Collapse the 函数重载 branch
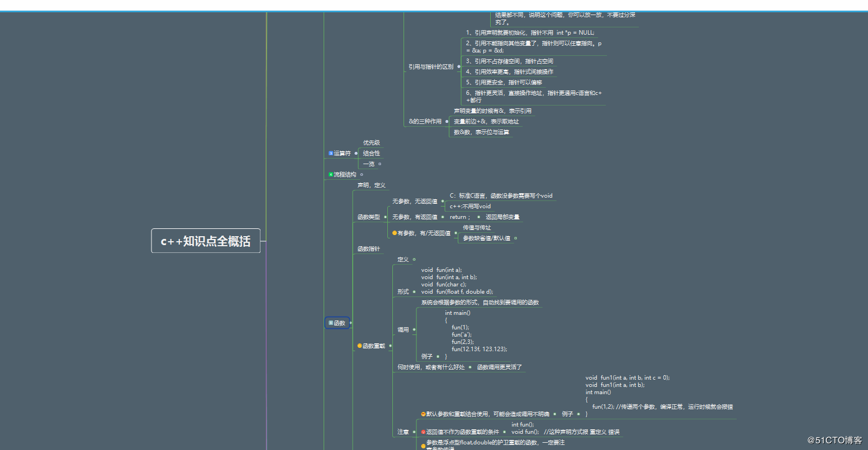The image size is (868, 450). point(390,346)
